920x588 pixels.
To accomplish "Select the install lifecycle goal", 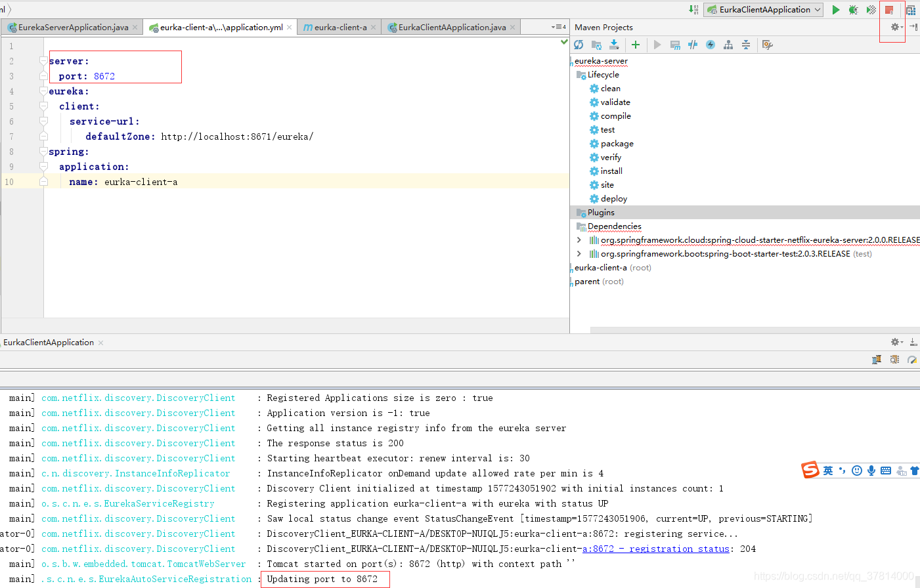I will point(611,171).
